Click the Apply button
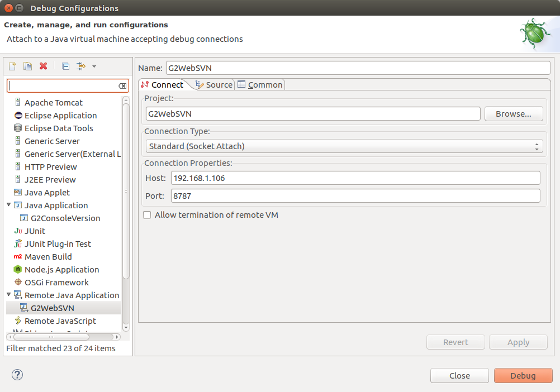 coord(518,342)
